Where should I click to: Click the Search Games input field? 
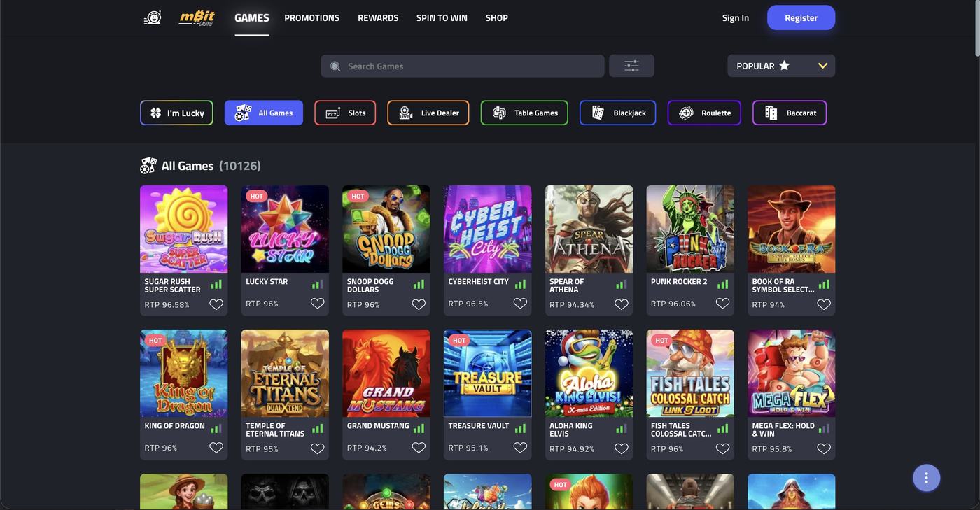[463, 66]
